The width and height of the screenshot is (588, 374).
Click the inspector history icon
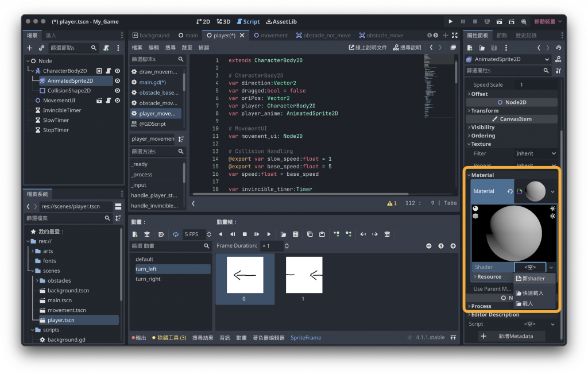(559, 48)
